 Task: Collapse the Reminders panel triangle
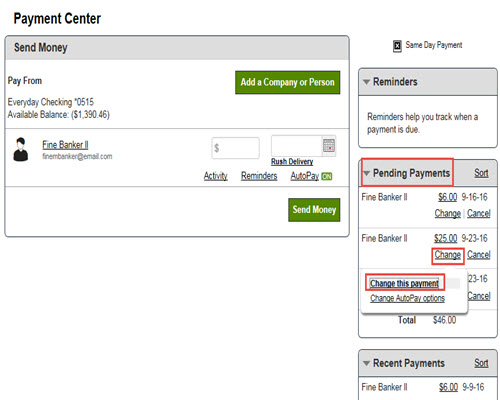(366, 82)
